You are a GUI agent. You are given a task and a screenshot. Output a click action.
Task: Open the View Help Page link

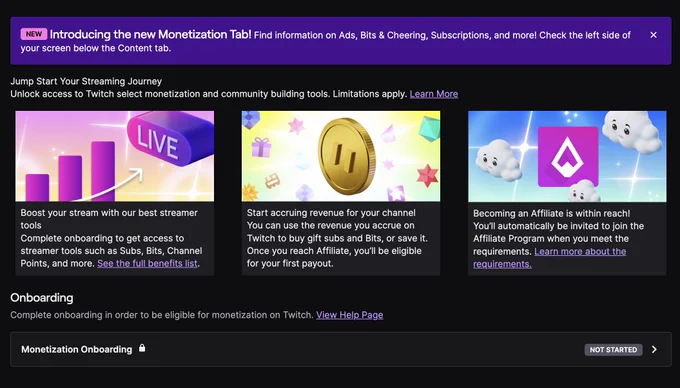tap(350, 315)
